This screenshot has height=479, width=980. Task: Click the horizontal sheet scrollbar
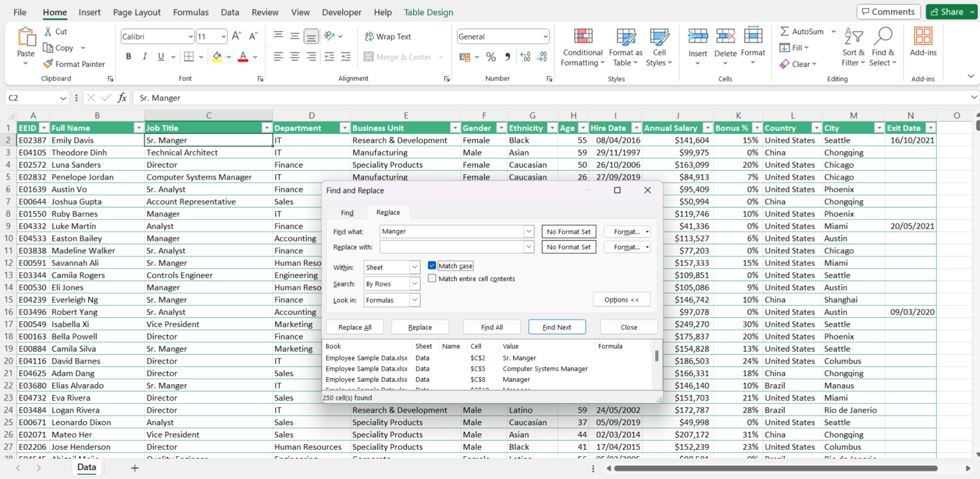[x=776, y=468]
